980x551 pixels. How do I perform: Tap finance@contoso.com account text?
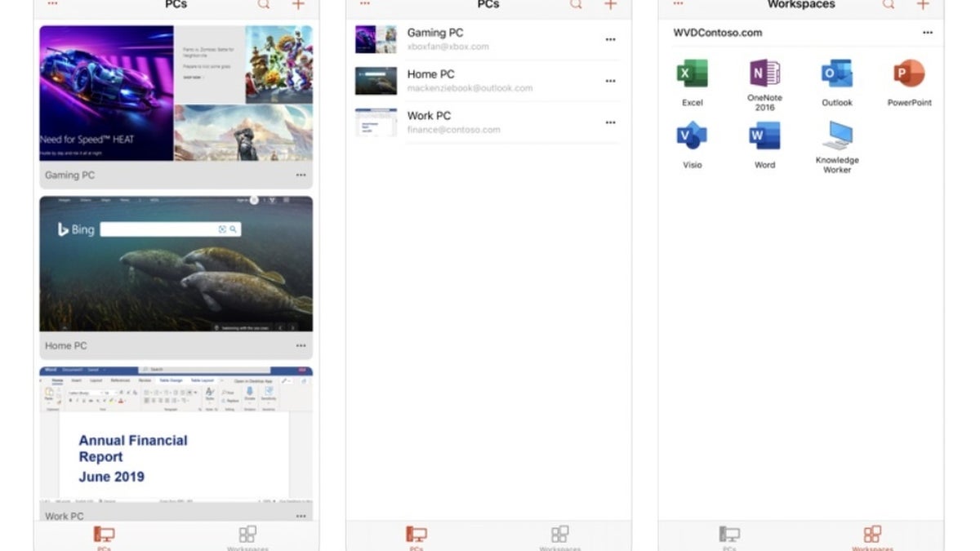click(x=454, y=130)
